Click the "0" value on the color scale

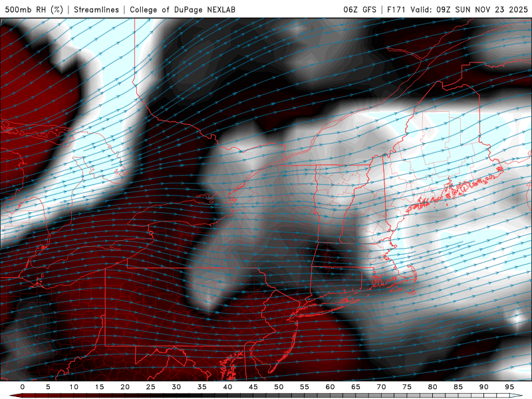(x=23, y=387)
